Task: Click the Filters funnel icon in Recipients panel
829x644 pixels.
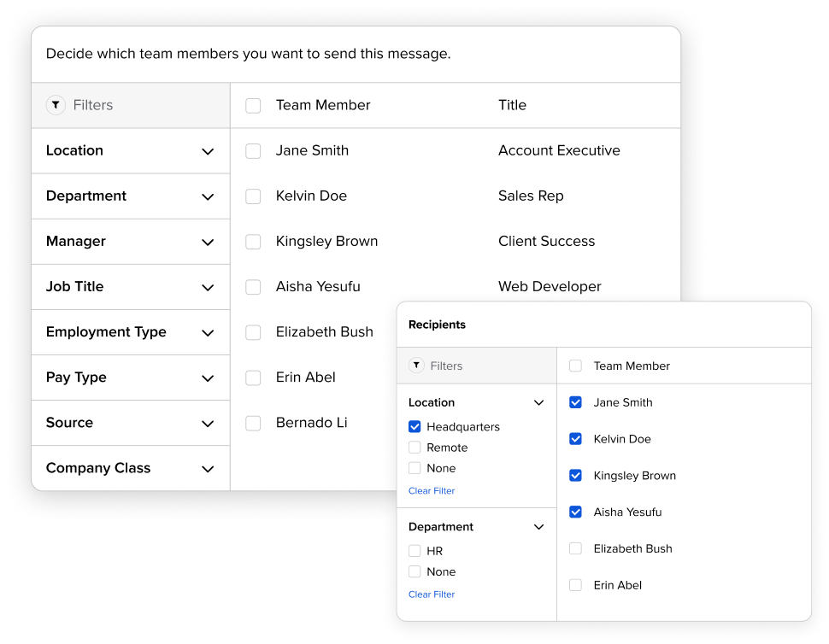Action: tap(416, 365)
